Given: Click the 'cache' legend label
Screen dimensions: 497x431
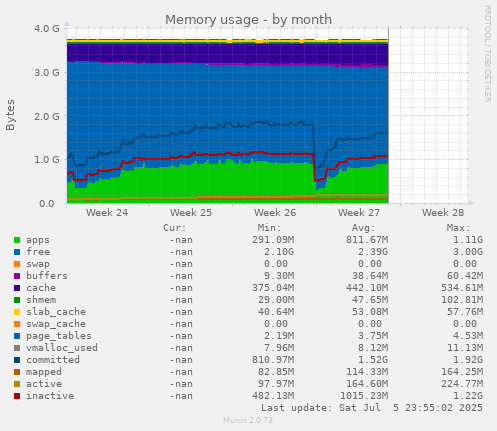Looking at the screenshot, I should tap(41, 288).
